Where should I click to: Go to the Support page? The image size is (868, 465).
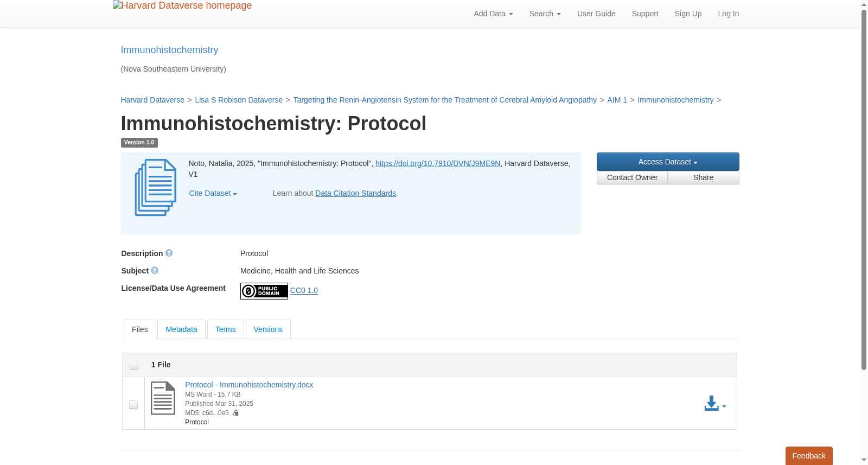click(x=645, y=14)
